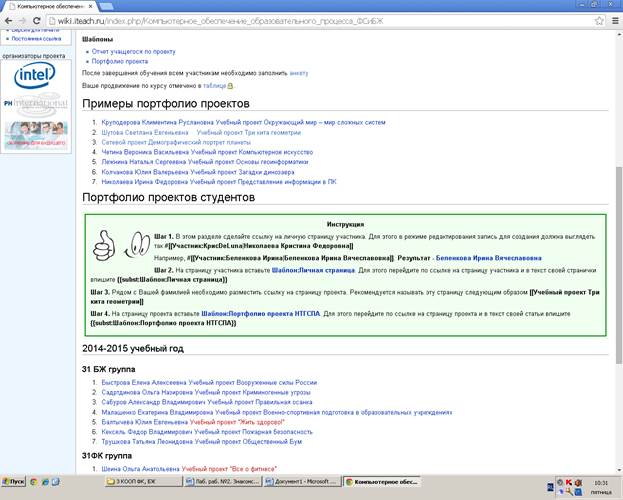Open Лекнина Наталья Сергеевна Основы геоинформатики link
This screenshot has width=623, height=500.
[x=205, y=162]
